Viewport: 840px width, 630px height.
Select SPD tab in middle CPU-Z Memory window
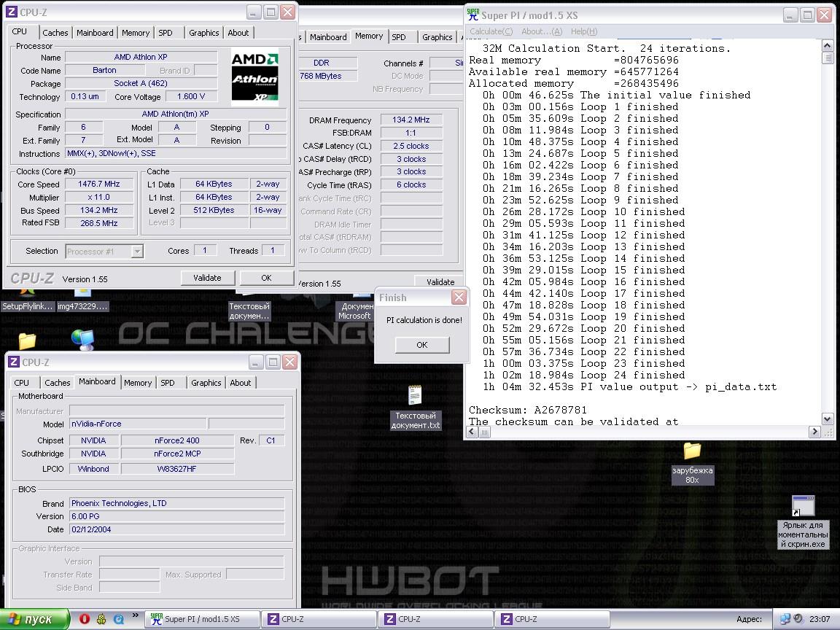coord(399,37)
